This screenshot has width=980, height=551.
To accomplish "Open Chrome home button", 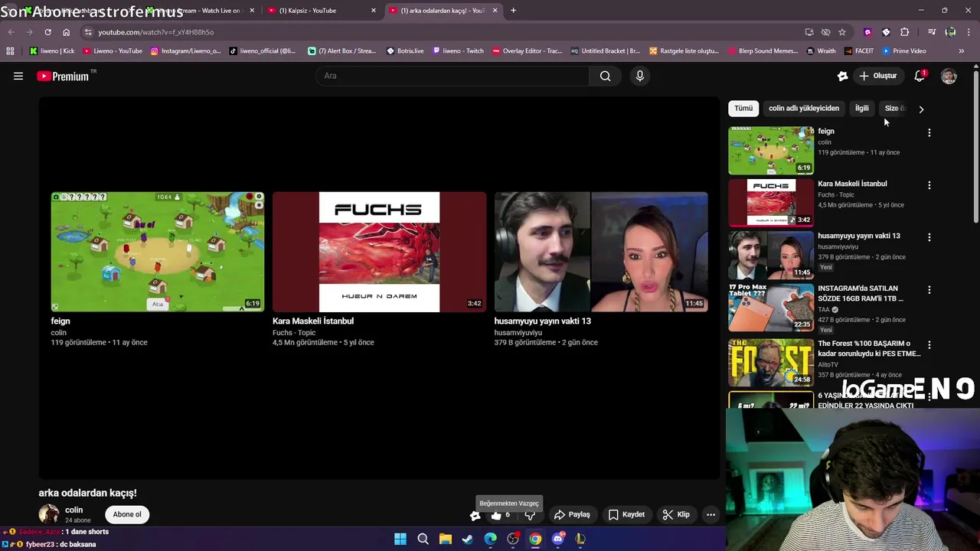I will point(66,32).
